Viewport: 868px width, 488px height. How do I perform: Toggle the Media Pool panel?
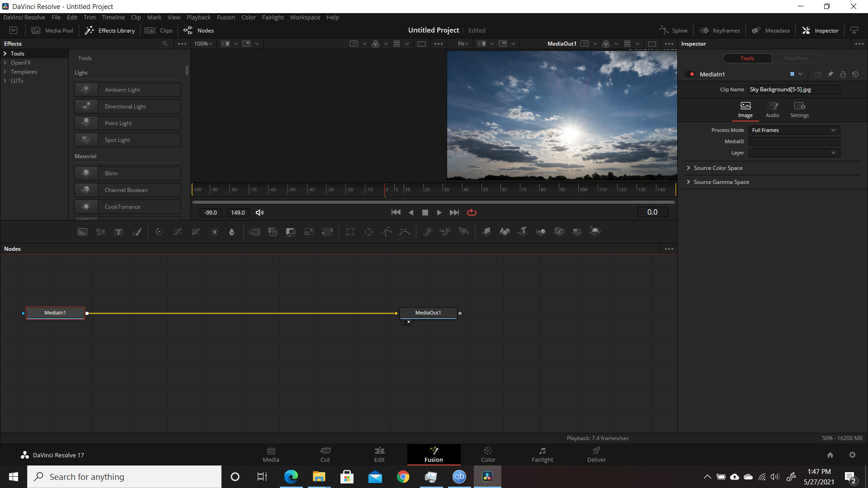tap(52, 30)
